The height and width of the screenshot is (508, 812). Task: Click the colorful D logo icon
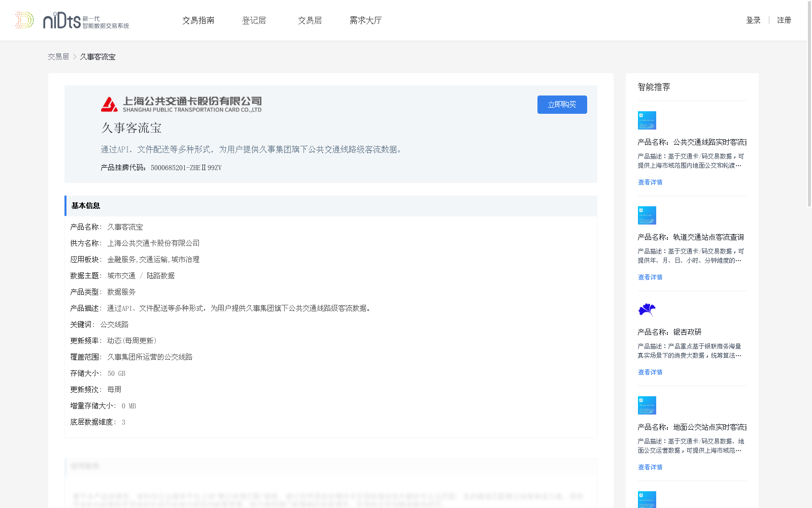point(24,20)
